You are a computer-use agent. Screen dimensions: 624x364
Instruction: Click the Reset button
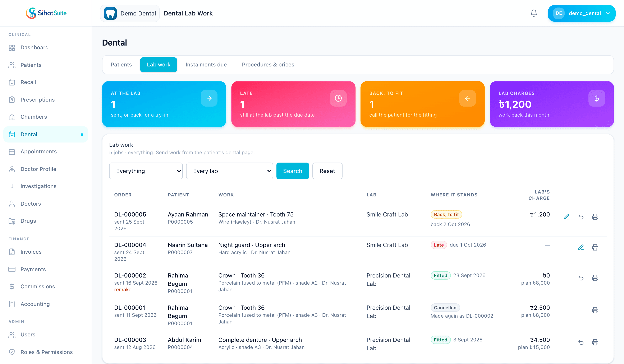click(327, 171)
